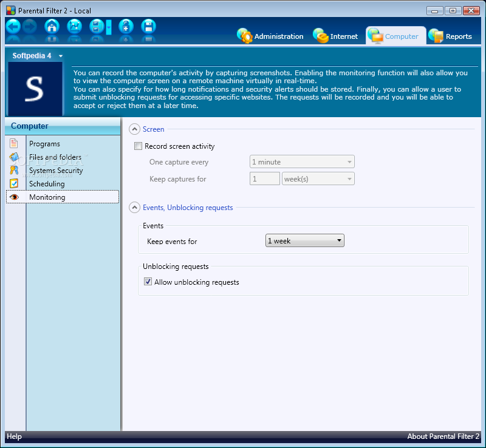This screenshot has width=486, height=448.
Task: Close the Parental Filter window
Action: pyautogui.click(x=471, y=11)
